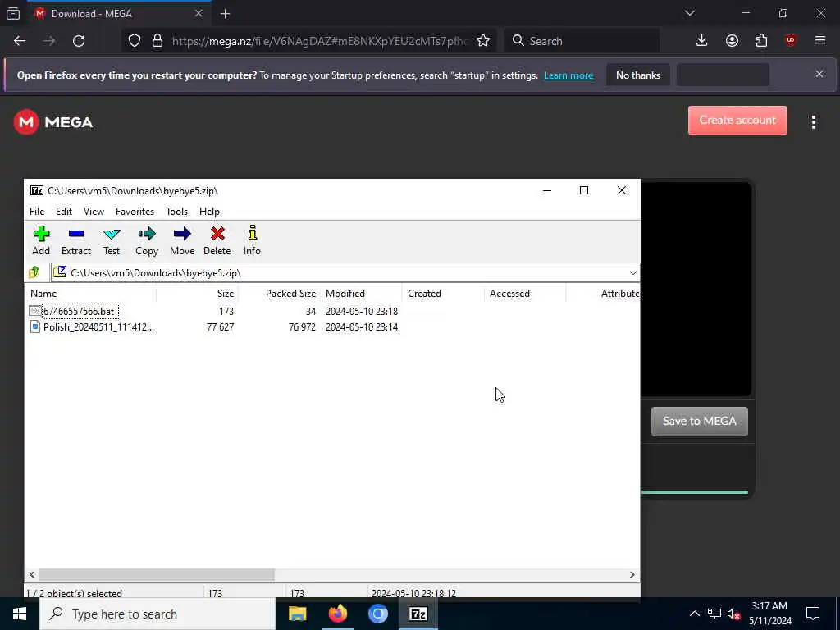This screenshot has height=630, width=840.
Task: Bookmark this page with the star icon
Action: 483,41
